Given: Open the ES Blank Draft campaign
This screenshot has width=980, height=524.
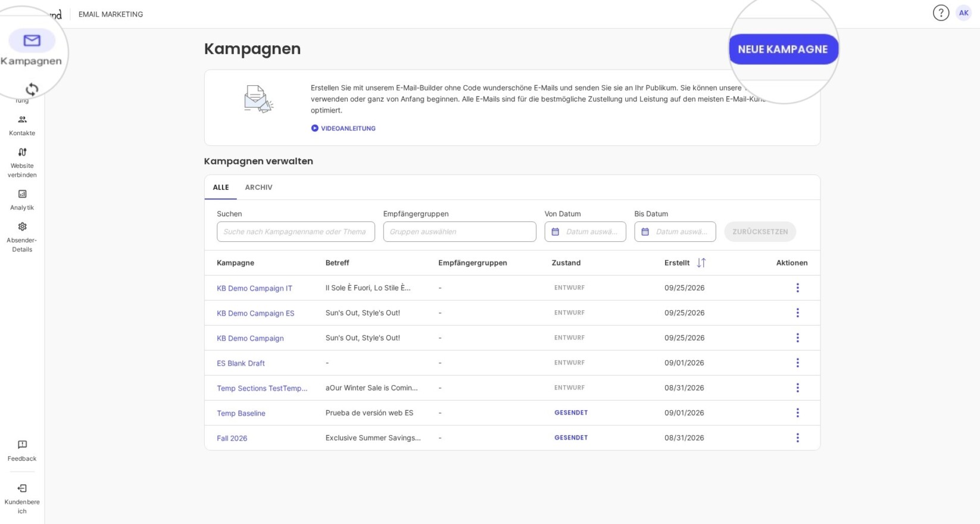Looking at the screenshot, I should coord(241,363).
